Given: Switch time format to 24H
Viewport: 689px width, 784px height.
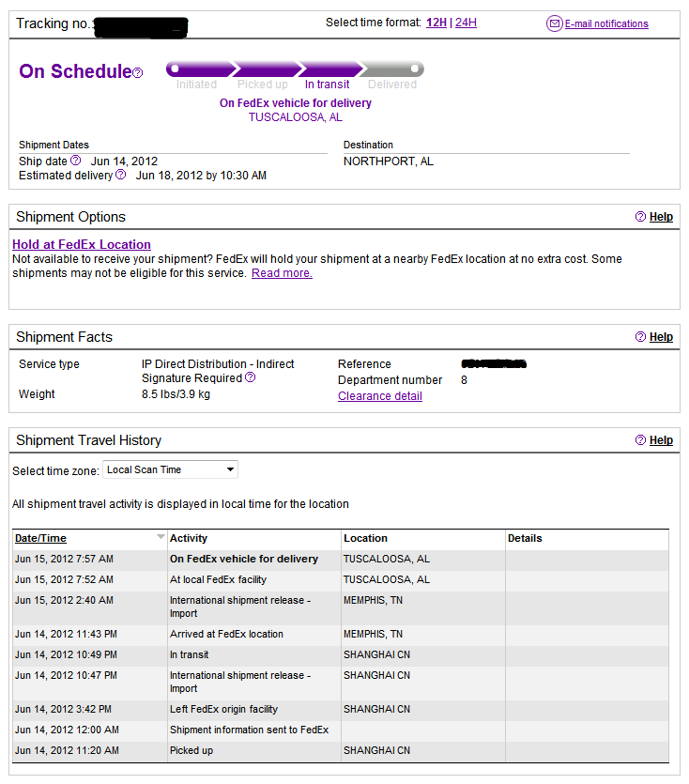Looking at the screenshot, I should click(x=466, y=23).
